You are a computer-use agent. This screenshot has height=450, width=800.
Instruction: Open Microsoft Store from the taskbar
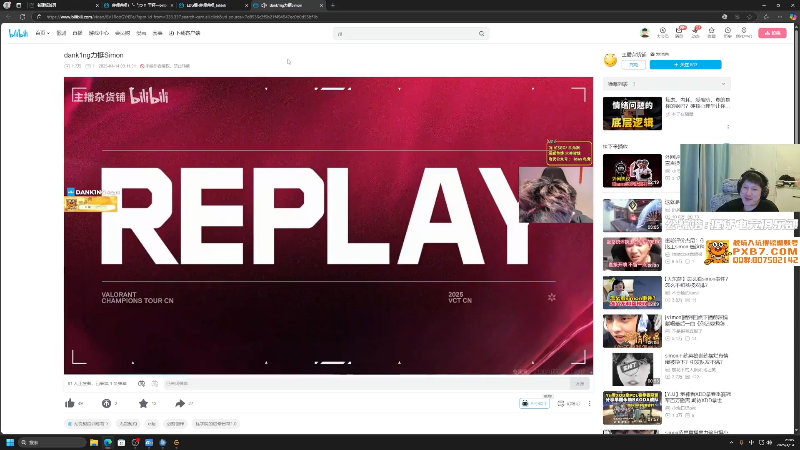(121, 442)
